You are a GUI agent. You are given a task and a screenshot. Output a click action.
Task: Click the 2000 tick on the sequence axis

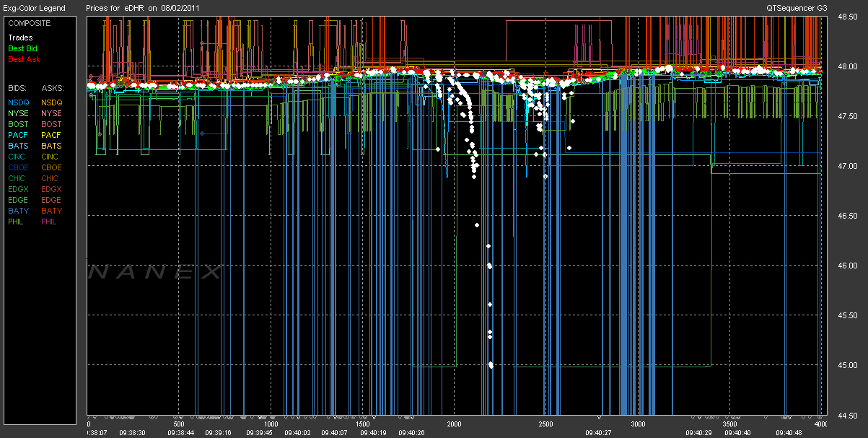[455, 424]
